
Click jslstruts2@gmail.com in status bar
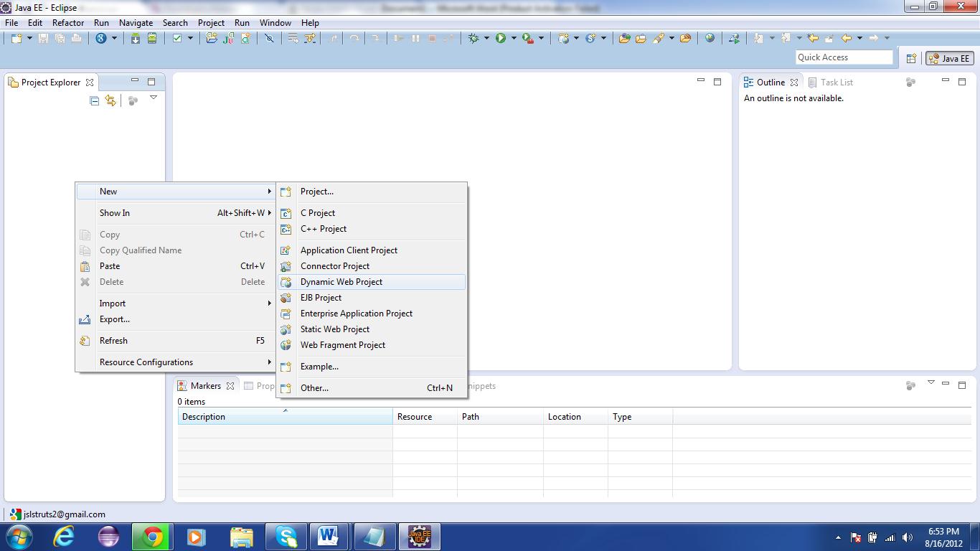(65, 514)
